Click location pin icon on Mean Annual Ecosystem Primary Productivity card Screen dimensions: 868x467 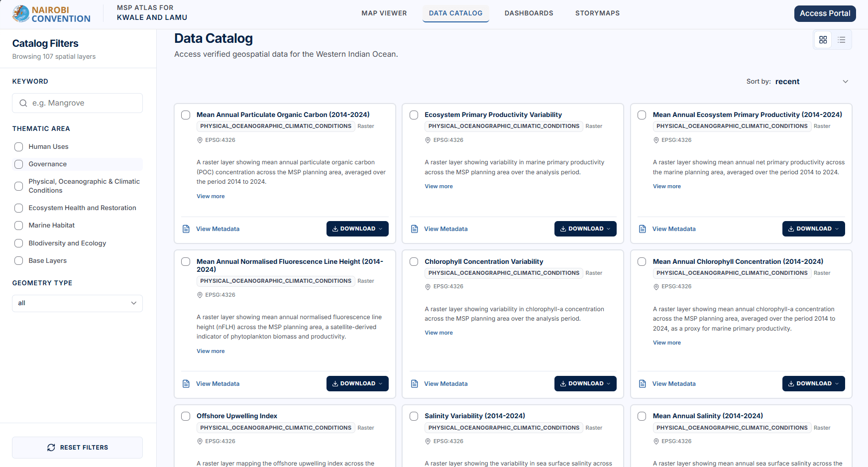(656, 140)
